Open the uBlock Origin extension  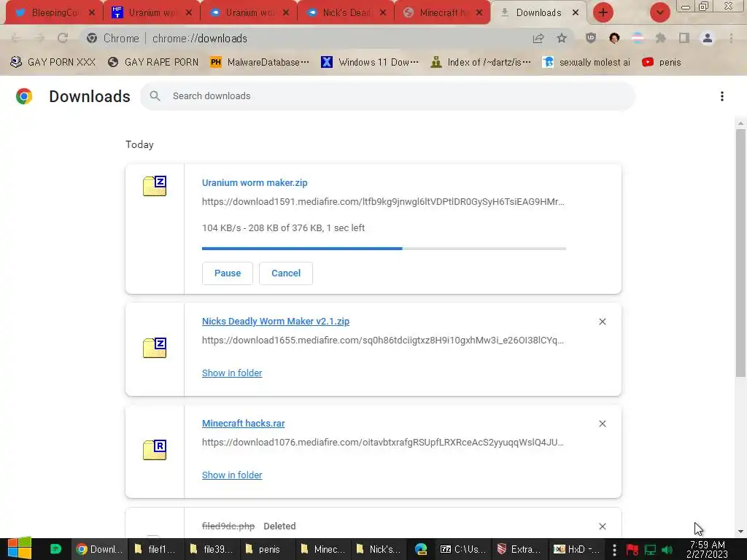point(591,38)
